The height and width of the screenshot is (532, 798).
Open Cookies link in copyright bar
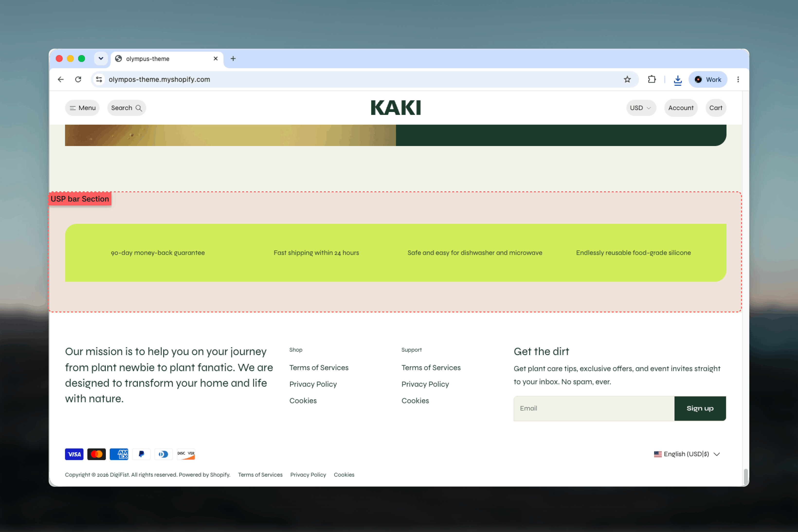pyautogui.click(x=344, y=475)
